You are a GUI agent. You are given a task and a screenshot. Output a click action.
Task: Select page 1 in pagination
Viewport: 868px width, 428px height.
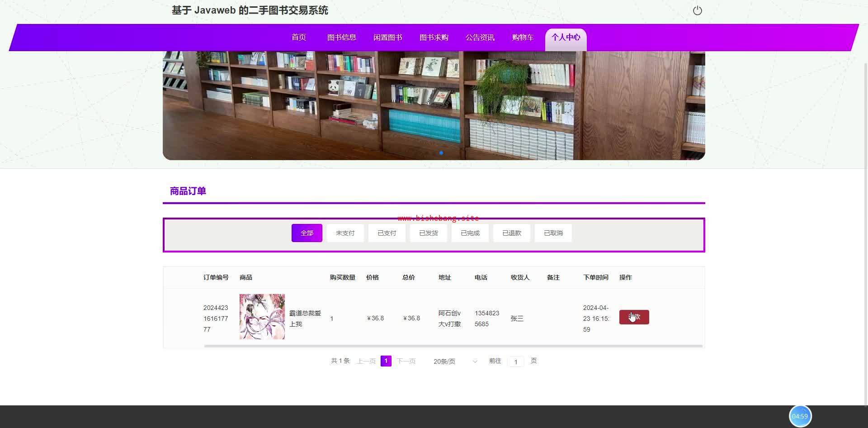coord(386,361)
